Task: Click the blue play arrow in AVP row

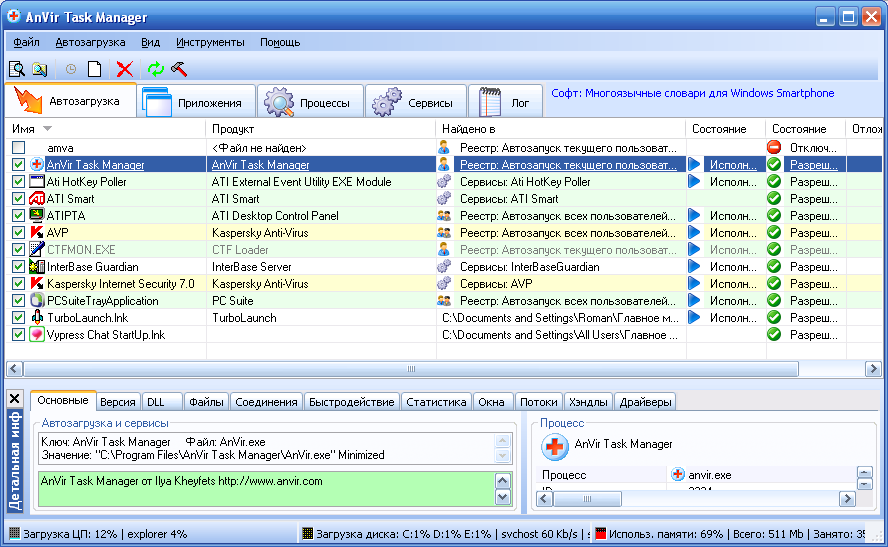Action: tap(694, 232)
